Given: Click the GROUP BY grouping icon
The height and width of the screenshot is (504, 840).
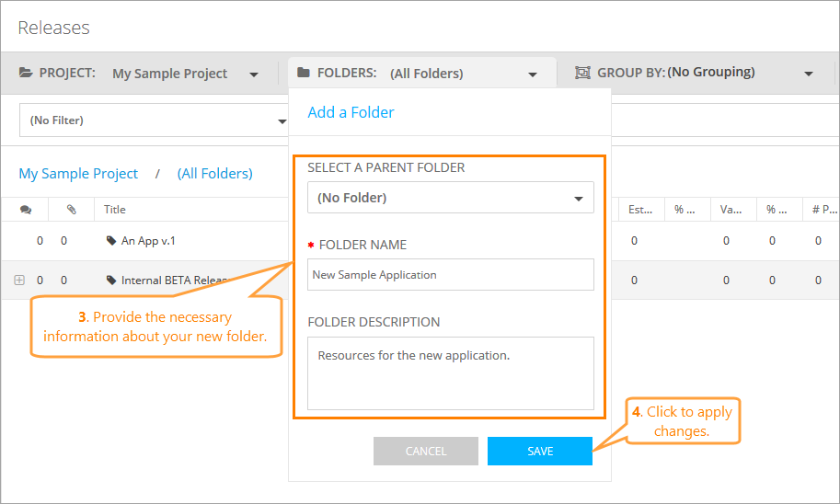Looking at the screenshot, I should pyautogui.click(x=582, y=73).
